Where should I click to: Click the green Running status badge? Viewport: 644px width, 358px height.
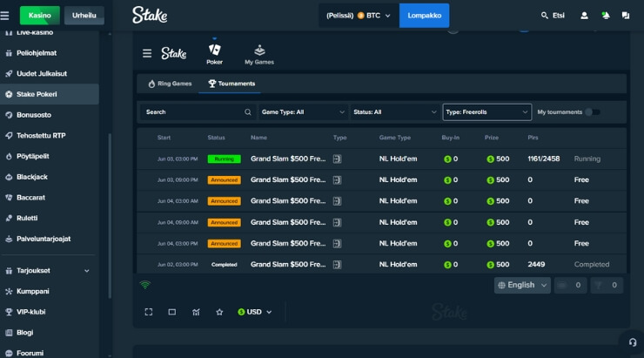225,159
